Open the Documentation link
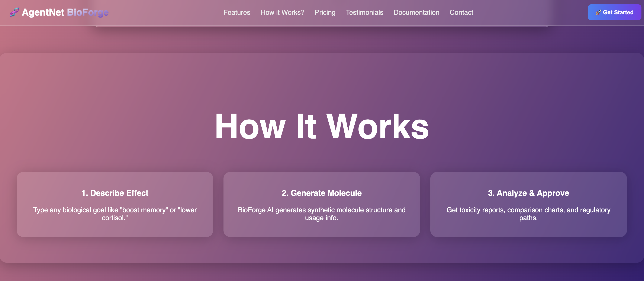Image resolution: width=644 pixels, height=281 pixels. click(x=416, y=12)
